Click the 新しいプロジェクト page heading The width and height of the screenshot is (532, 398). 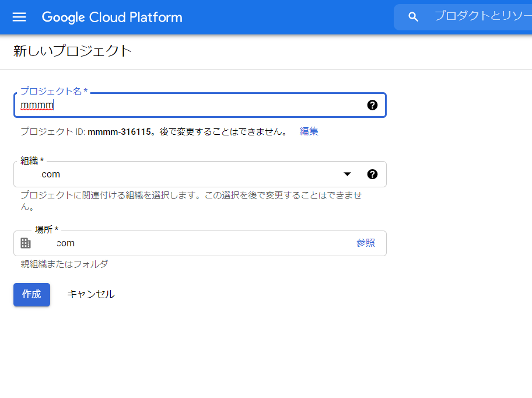point(71,51)
